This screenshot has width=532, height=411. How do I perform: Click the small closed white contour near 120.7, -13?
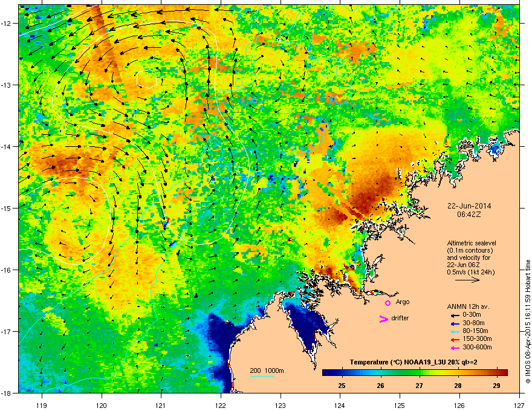tap(146, 79)
